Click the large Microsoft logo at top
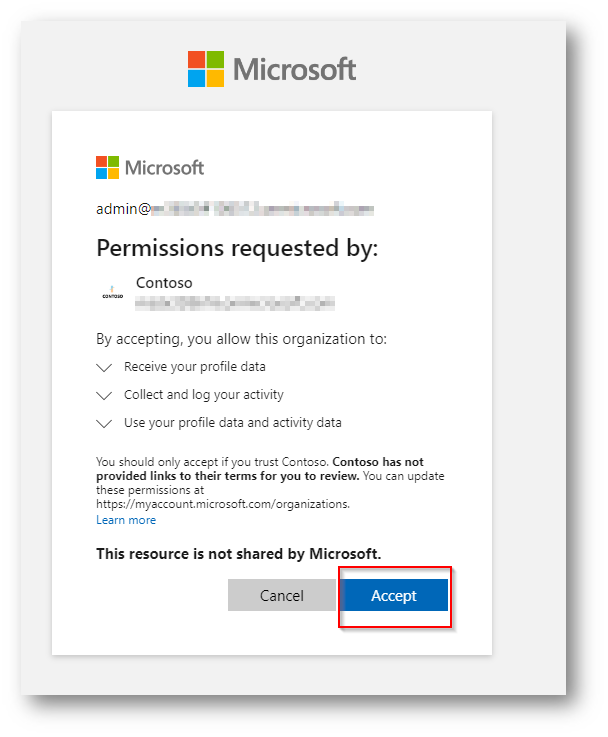This screenshot has width=608, height=737. (x=206, y=69)
